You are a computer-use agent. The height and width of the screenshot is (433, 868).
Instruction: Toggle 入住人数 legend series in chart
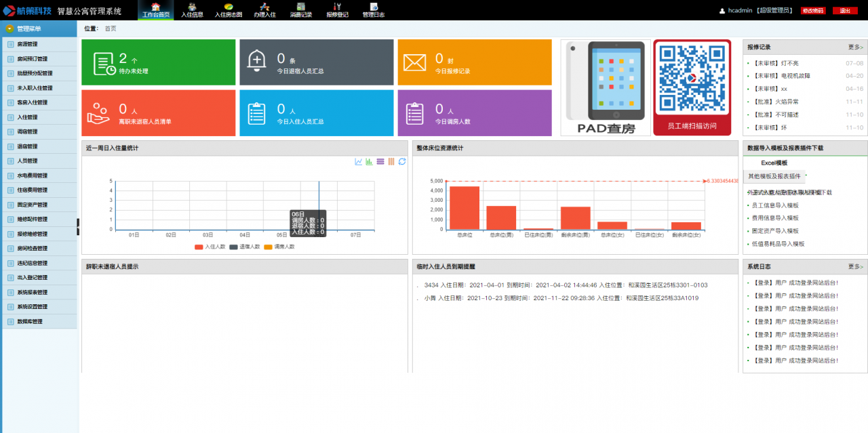coord(210,247)
